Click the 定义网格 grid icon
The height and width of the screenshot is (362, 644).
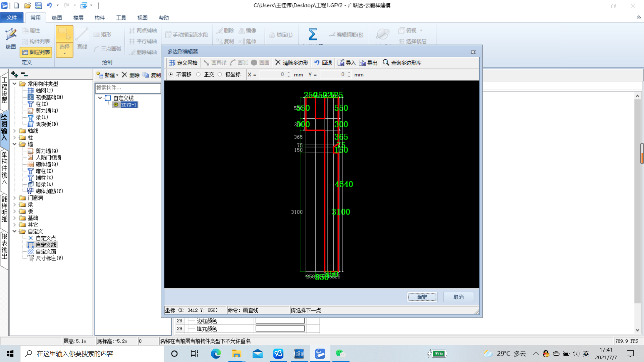[x=172, y=63]
